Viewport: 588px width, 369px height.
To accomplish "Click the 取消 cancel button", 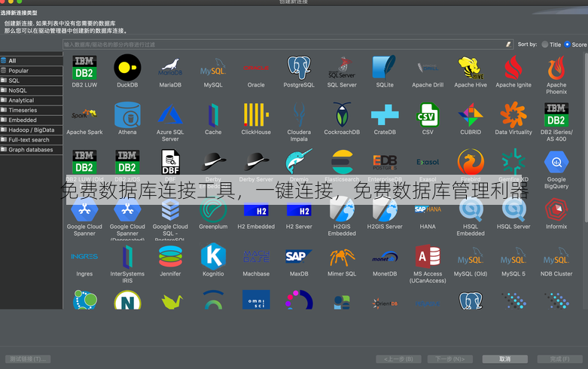I will (504, 359).
